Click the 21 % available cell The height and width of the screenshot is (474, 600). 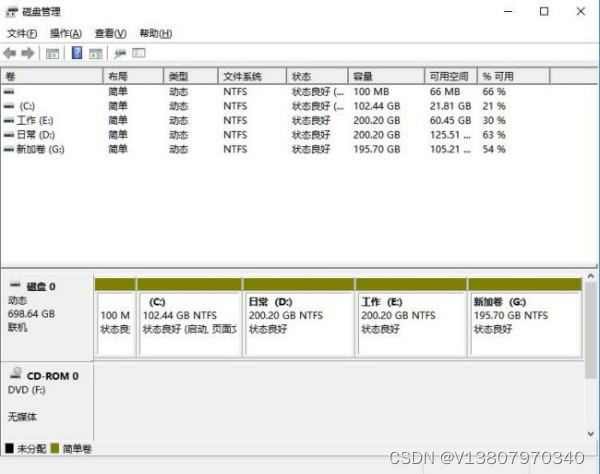[x=494, y=106]
